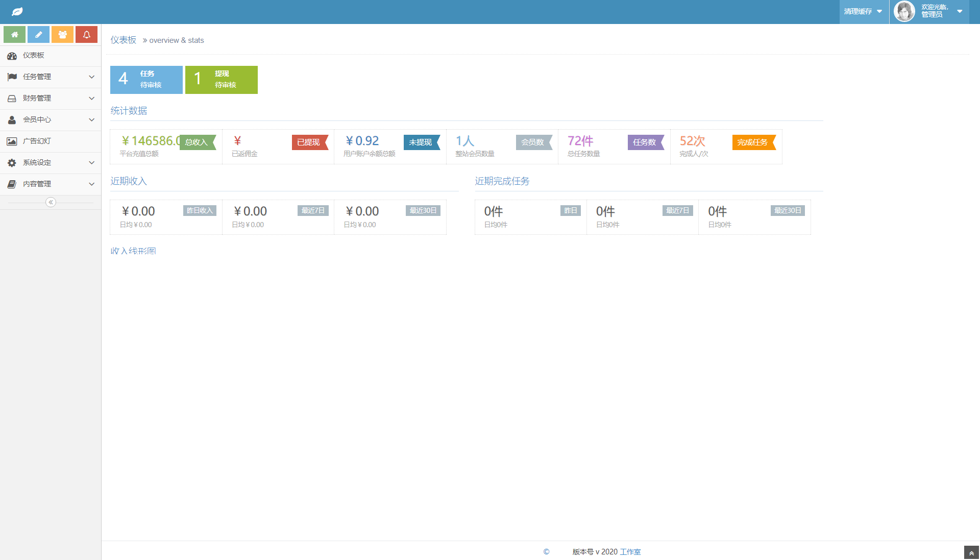The image size is (980, 560).
Task: Click the flag icon beside 任务管理
Action: point(12,77)
